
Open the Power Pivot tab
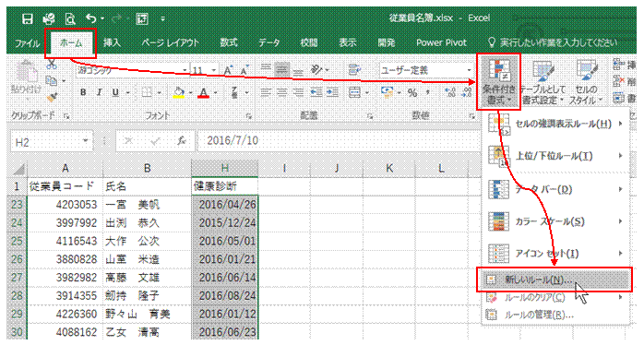pyautogui.click(x=442, y=42)
